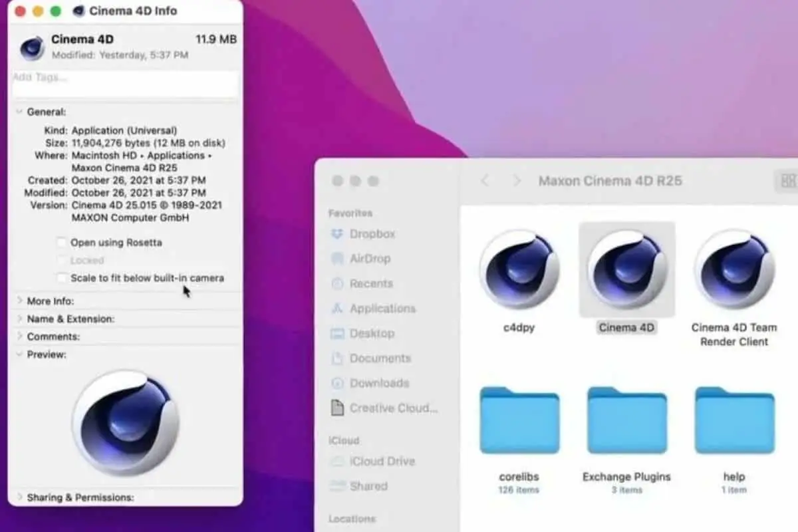The width and height of the screenshot is (798, 532).
Task: Open Shared from Finder sidebar
Action: pos(368,486)
